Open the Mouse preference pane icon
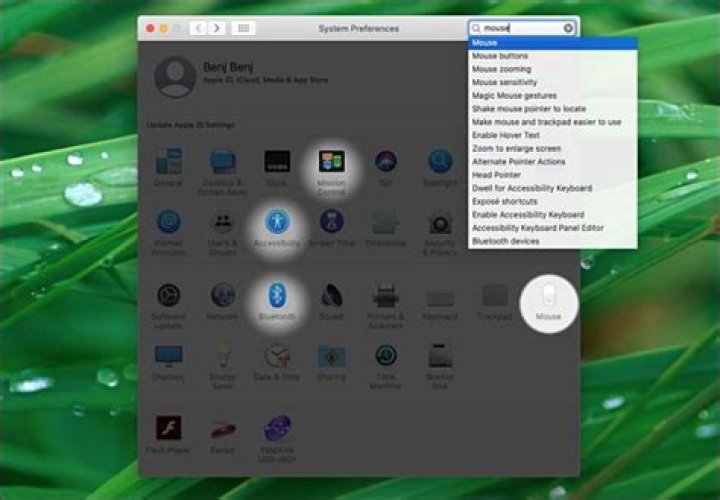Screen dimensions: 720x500 [x=548, y=302]
